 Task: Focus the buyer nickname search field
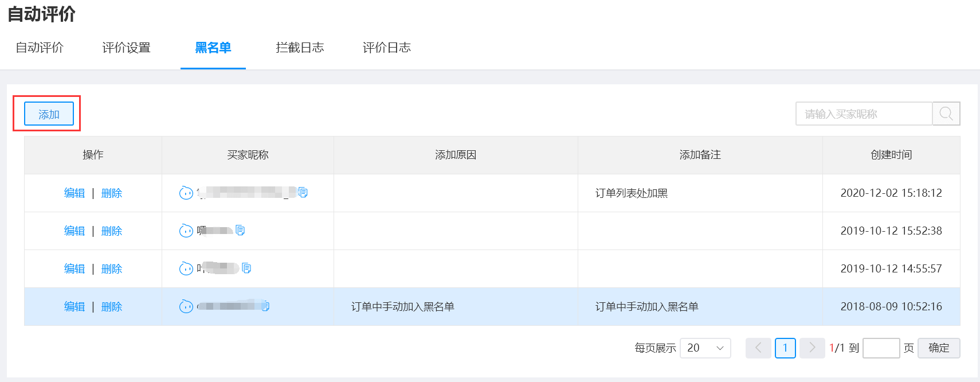(864, 114)
